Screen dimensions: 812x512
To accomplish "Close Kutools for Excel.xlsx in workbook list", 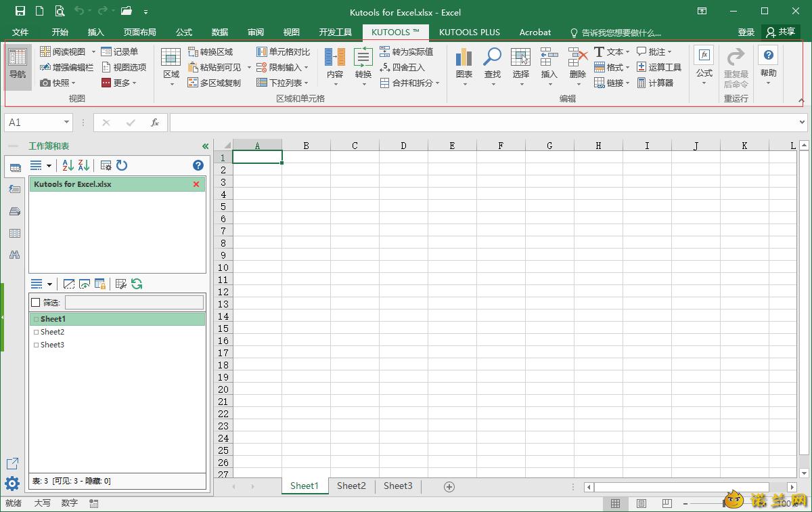I will (x=196, y=184).
